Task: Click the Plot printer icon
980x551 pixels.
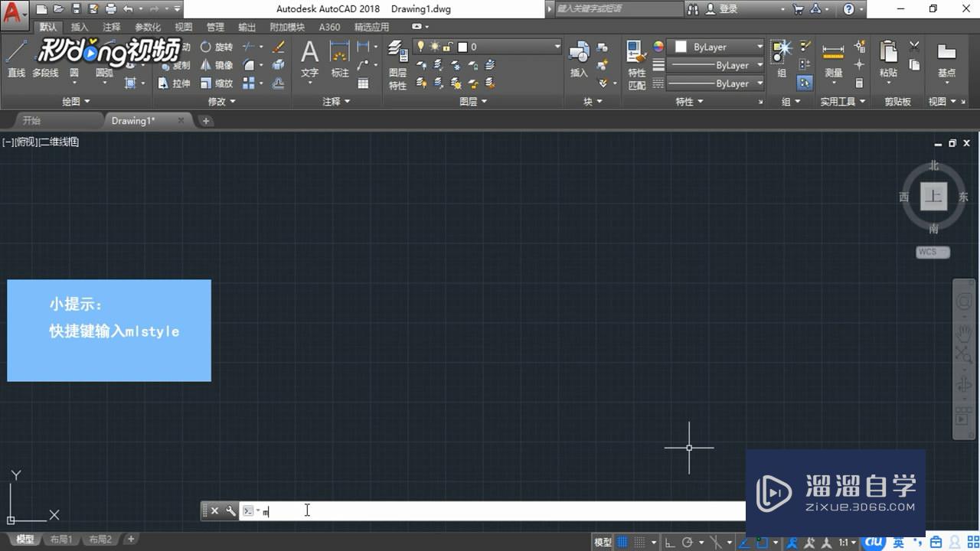Action: [x=111, y=9]
